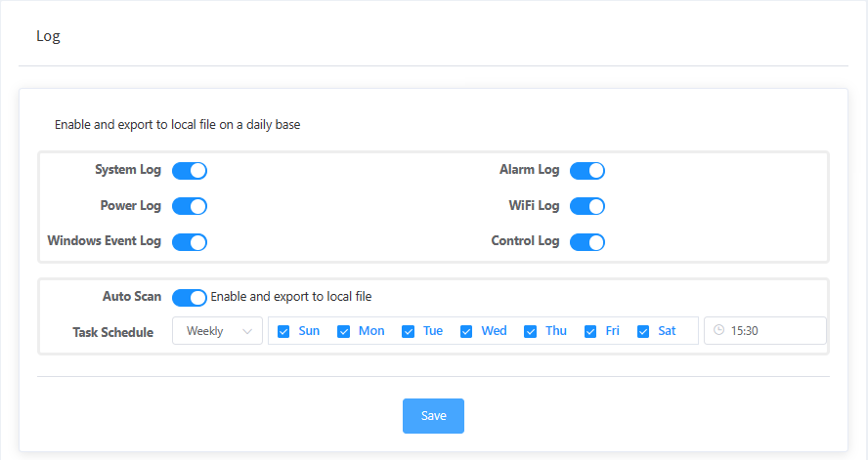The height and width of the screenshot is (460, 868).
Task: Uncheck the Mon checkbox
Action: (x=344, y=331)
